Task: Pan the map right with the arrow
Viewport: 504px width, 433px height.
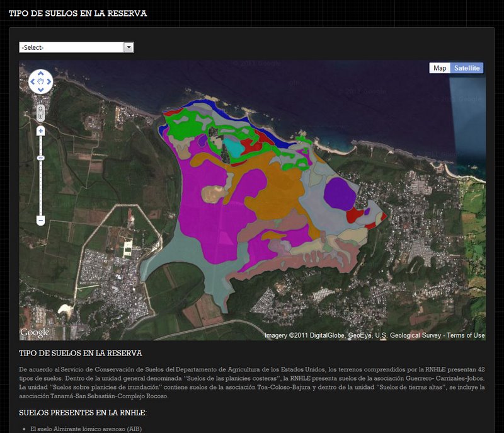Action: (50, 82)
